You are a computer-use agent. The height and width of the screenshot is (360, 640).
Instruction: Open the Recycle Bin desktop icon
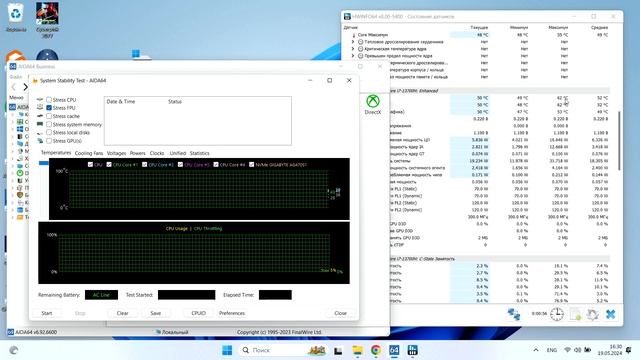click(x=16, y=18)
